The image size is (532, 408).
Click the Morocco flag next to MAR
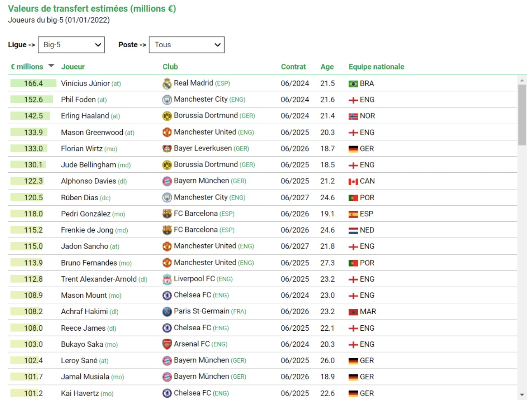coord(353,312)
